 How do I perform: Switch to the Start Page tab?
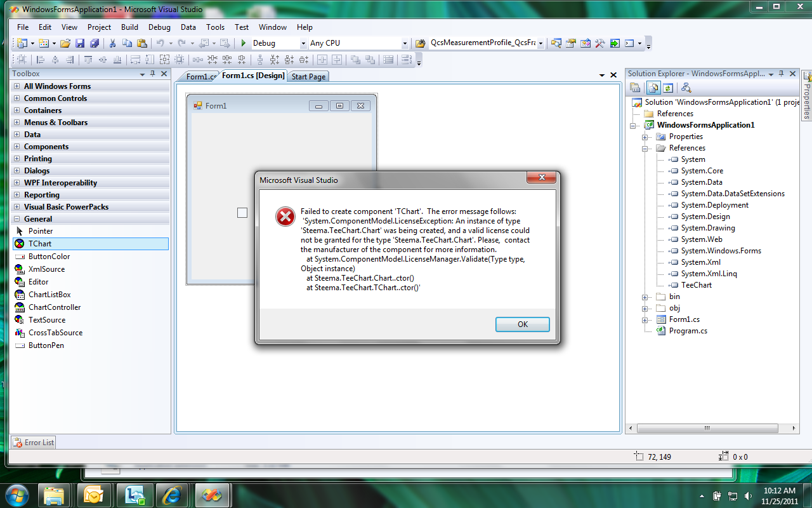(308, 77)
